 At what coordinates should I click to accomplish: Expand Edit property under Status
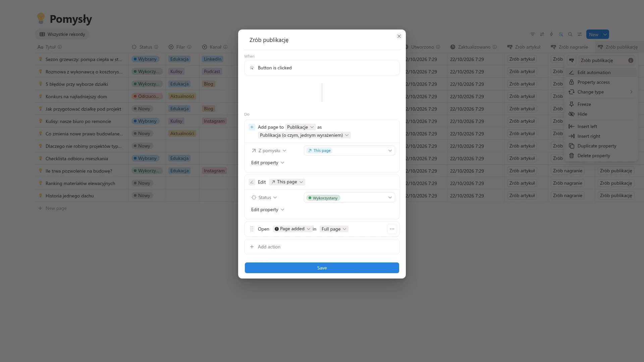[267, 209]
